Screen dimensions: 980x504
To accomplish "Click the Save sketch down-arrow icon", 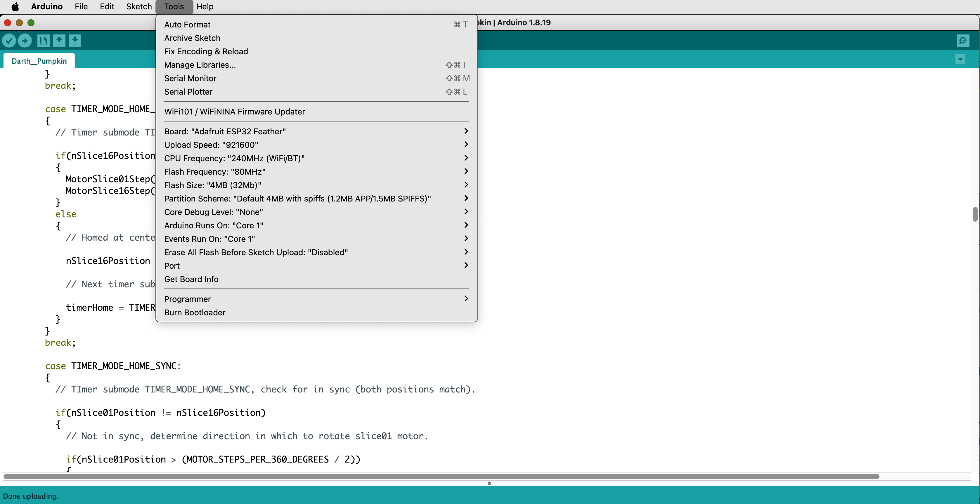I will tap(75, 40).
